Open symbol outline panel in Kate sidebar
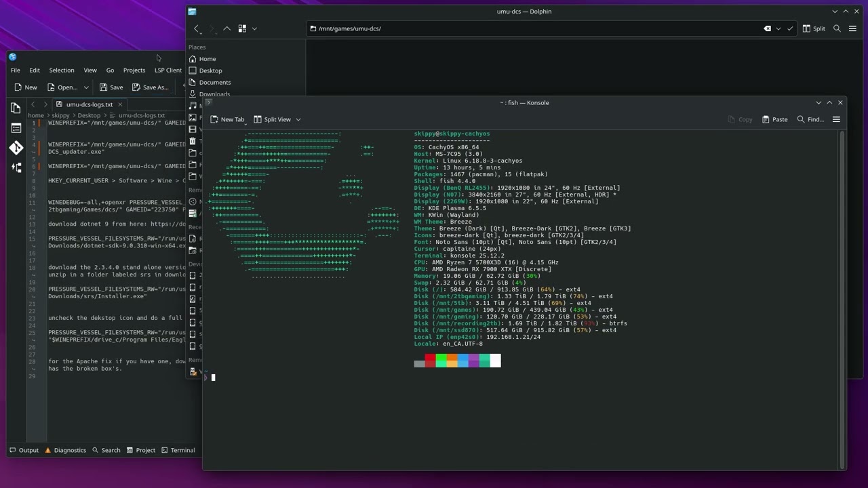Image resolution: width=868 pixels, height=488 pixels. (16, 167)
